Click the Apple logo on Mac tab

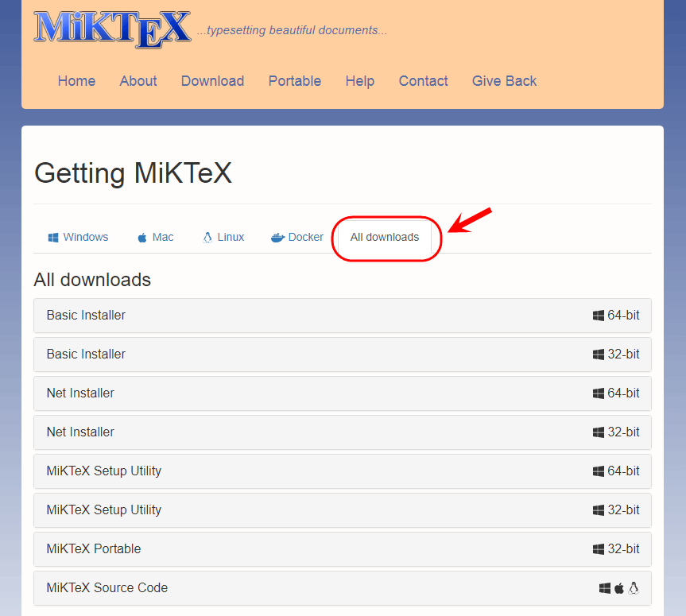tap(142, 238)
